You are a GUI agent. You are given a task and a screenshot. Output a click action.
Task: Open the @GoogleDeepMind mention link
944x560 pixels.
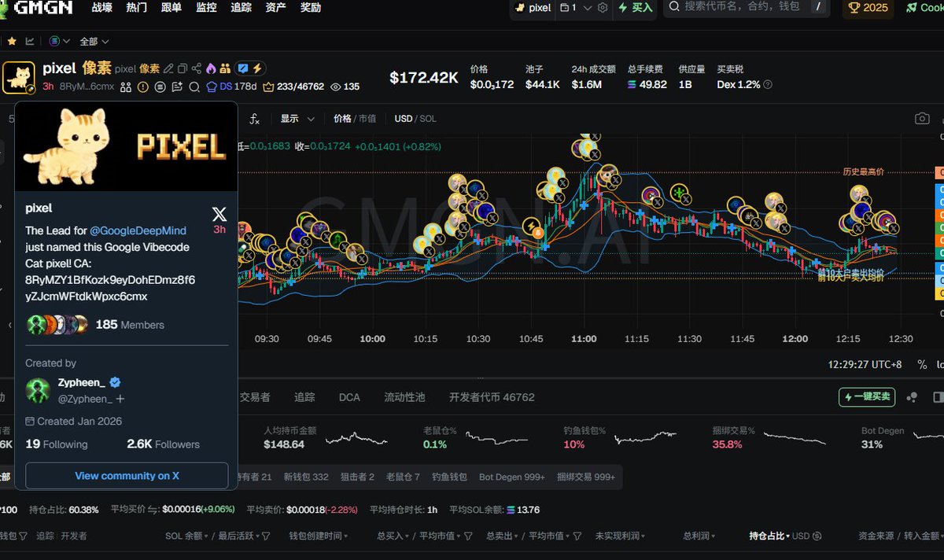pos(138,230)
